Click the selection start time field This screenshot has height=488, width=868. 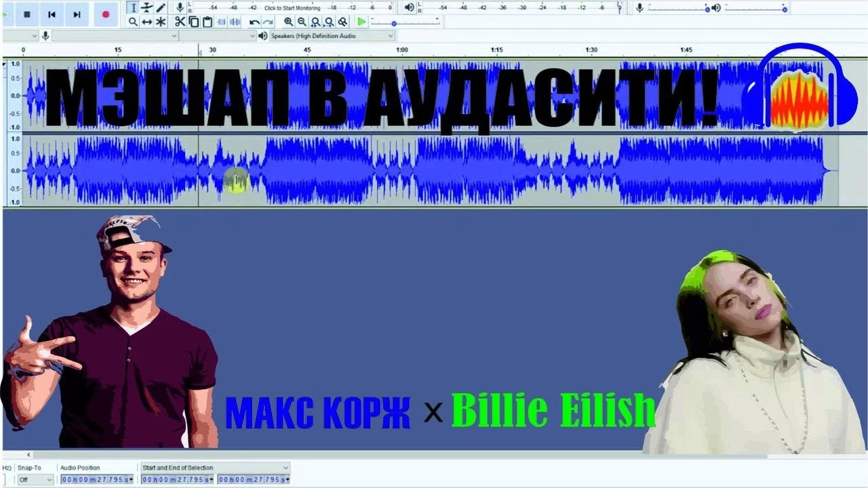[x=176, y=479]
